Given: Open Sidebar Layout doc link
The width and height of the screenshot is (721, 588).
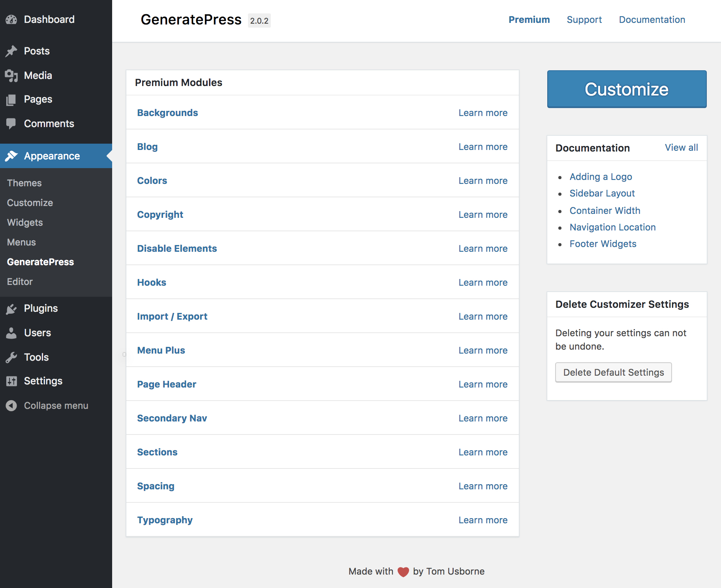Looking at the screenshot, I should click(x=602, y=193).
